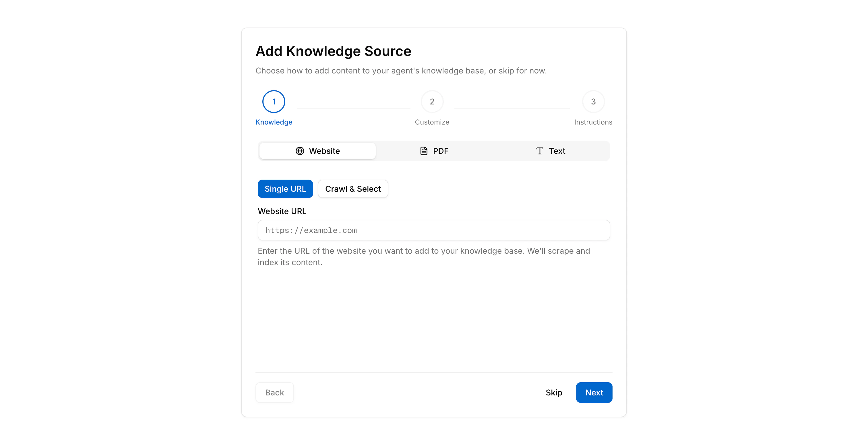Click the Website URL input field
Viewport: 868px width, 431px height.
point(434,230)
